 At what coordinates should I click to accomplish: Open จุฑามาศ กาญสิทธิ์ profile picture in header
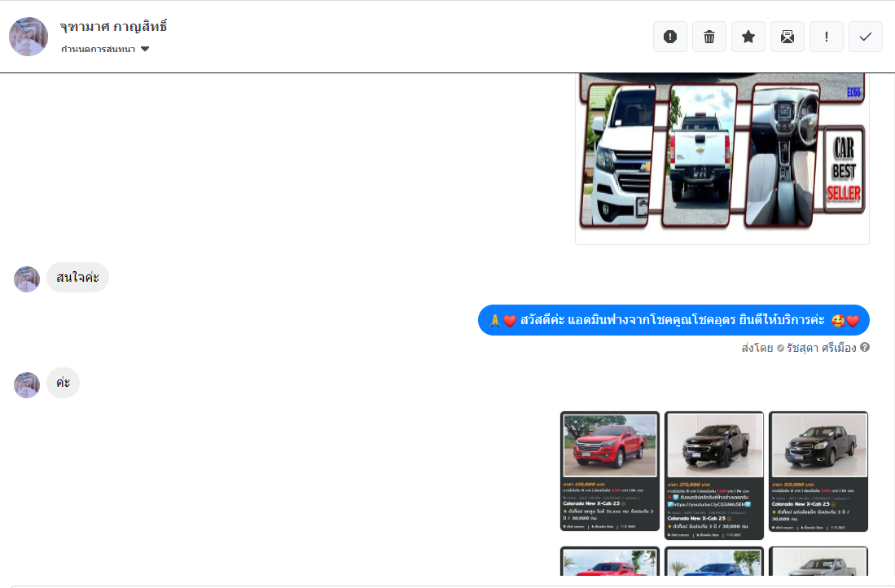(29, 37)
